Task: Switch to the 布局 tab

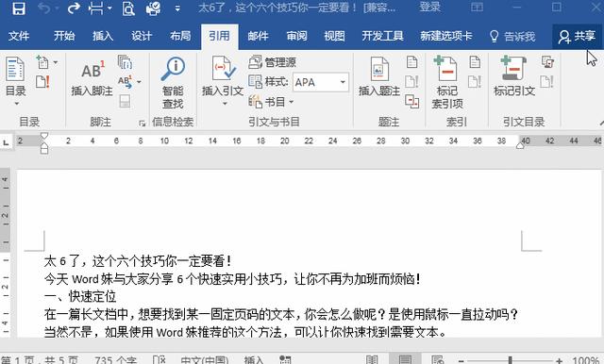Action: tap(180, 36)
